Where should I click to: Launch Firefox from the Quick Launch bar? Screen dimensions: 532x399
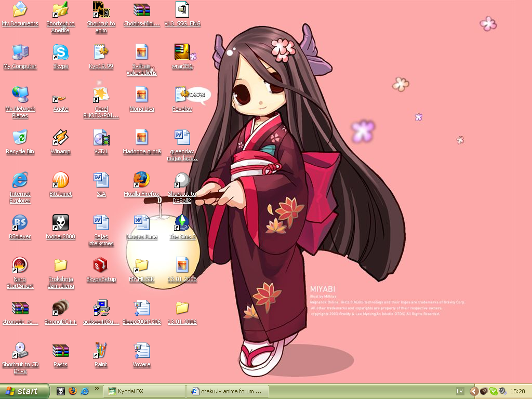coord(73,391)
